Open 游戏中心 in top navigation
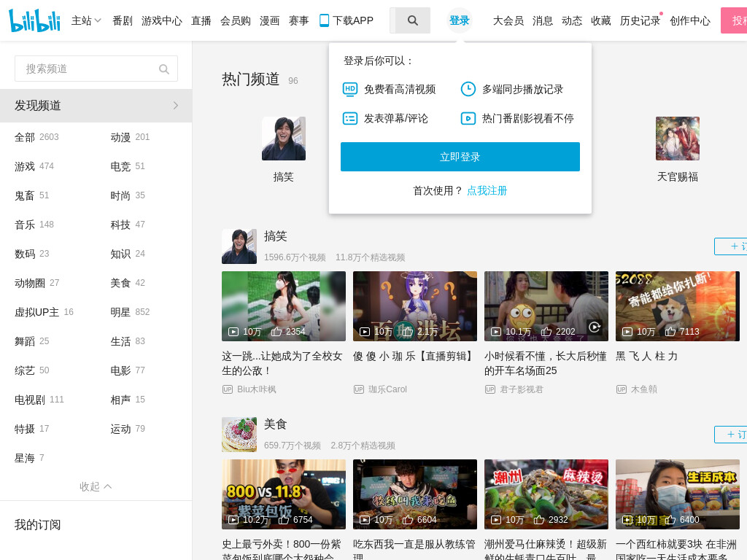Image resolution: width=747 pixels, height=560 pixels. (x=161, y=20)
